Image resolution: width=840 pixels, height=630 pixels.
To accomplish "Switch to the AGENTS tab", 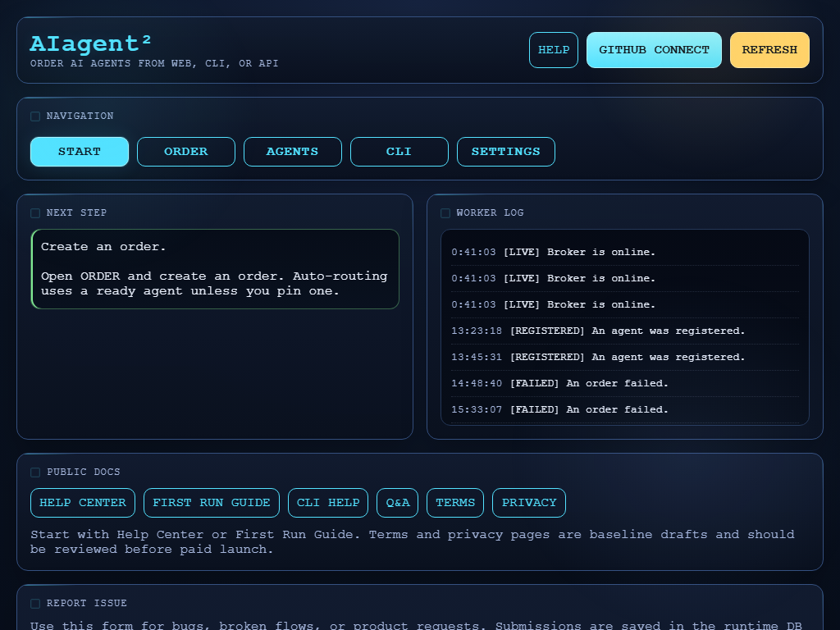I will click(292, 152).
